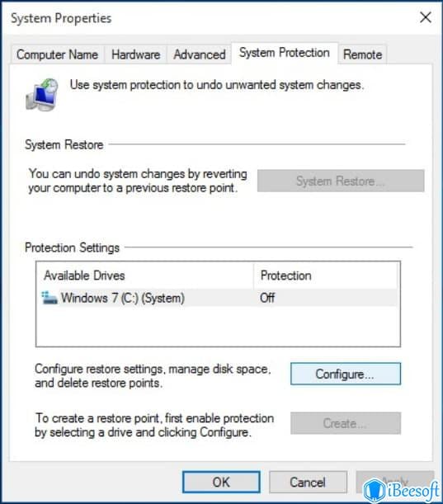443x504 pixels.
Task: Close the System Properties dialog
Action: [426, 17]
